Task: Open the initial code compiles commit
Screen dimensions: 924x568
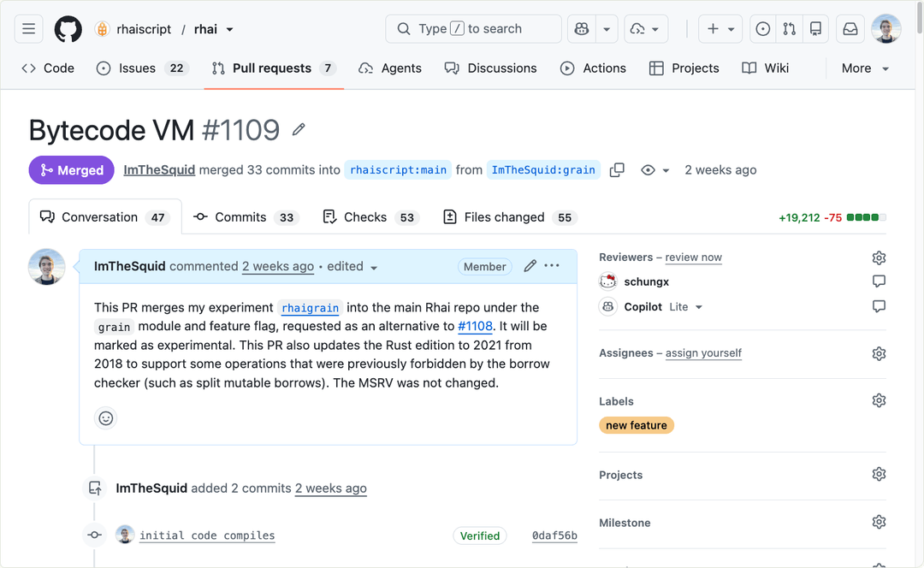Action: coord(207,535)
